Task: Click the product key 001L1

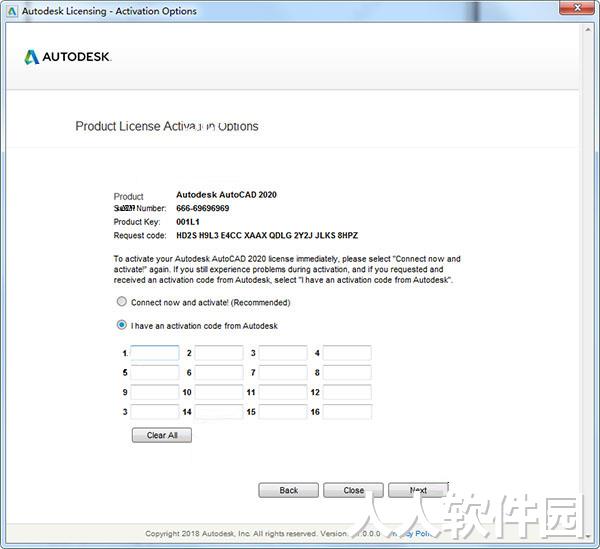Action: pyautogui.click(x=188, y=222)
